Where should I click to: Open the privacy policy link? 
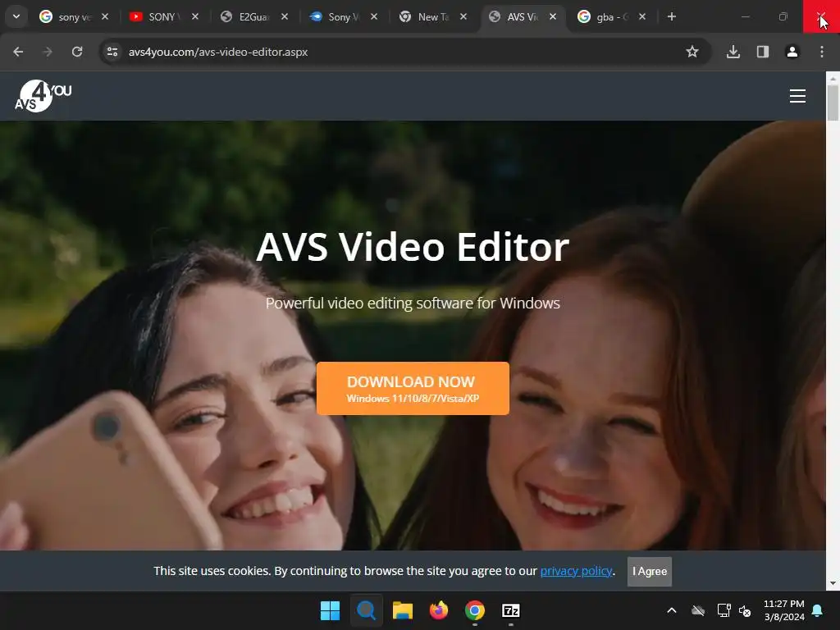(576, 571)
